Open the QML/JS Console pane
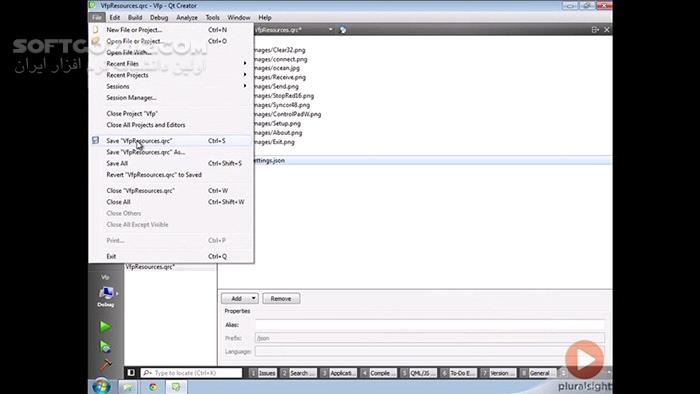 [418, 373]
